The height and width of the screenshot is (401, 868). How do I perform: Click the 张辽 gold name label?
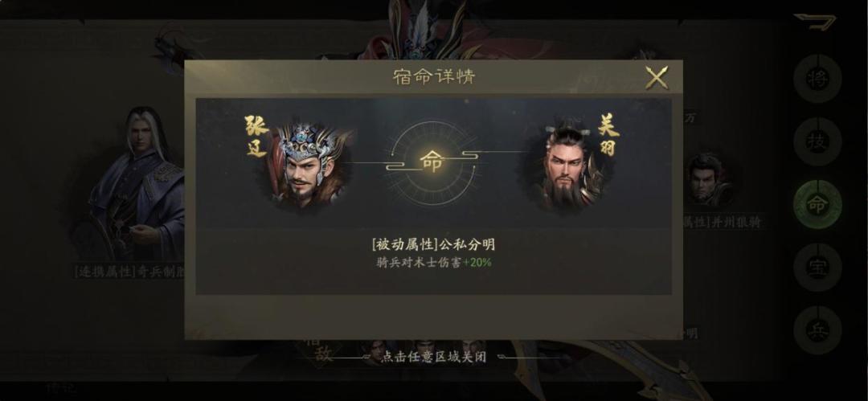[x=256, y=137]
